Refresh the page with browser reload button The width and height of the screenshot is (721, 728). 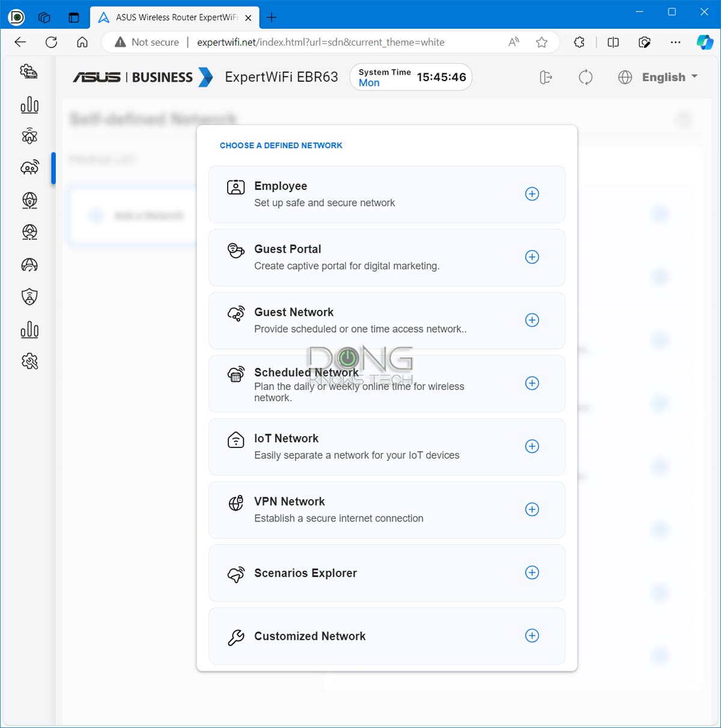[52, 42]
